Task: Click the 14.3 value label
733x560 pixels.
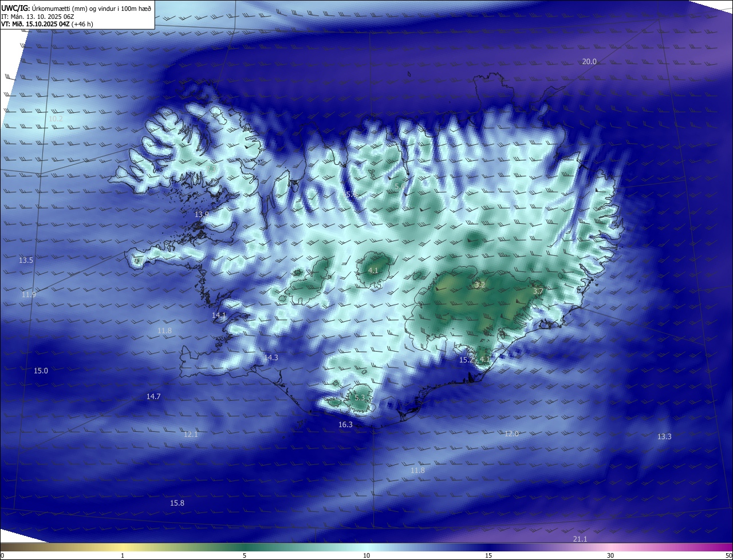Action: [x=271, y=358]
